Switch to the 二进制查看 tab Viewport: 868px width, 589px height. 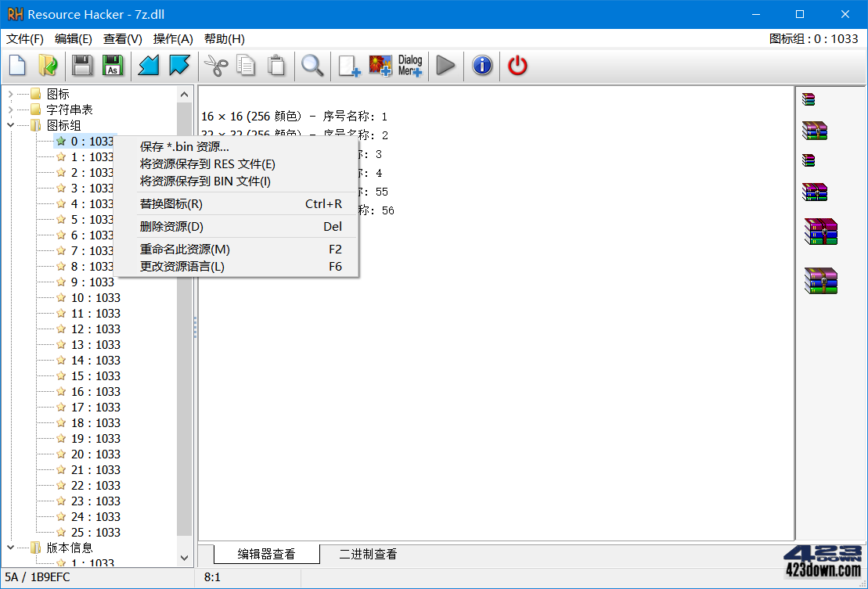(367, 554)
